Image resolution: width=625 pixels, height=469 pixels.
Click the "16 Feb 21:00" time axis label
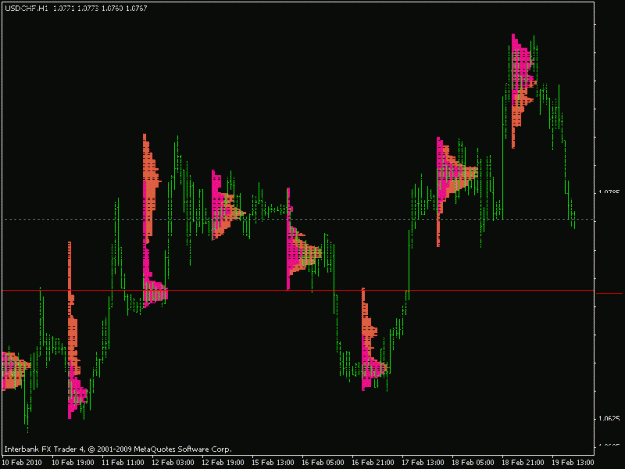[x=373, y=462]
